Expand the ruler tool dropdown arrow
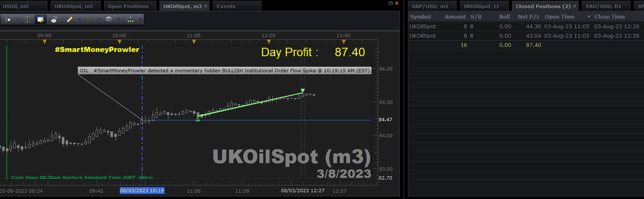644x199 pixels. (x=79, y=19)
